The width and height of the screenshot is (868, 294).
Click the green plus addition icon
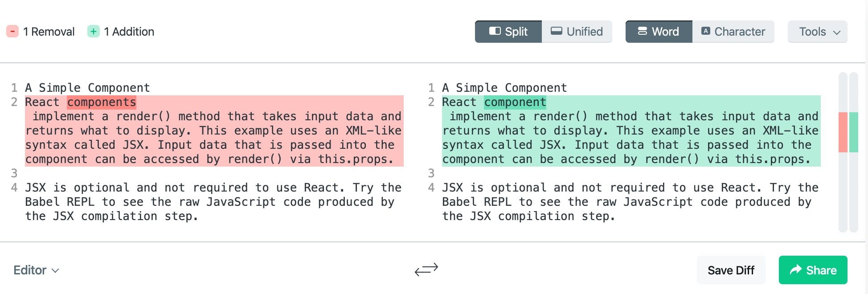point(94,32)
